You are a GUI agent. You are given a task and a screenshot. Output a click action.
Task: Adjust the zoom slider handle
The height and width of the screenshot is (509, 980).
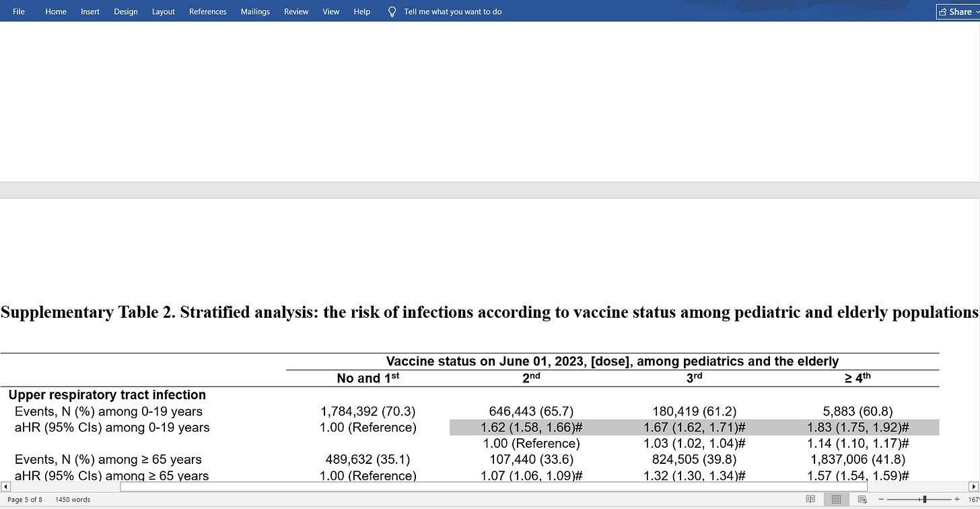(x=925, y=499)
